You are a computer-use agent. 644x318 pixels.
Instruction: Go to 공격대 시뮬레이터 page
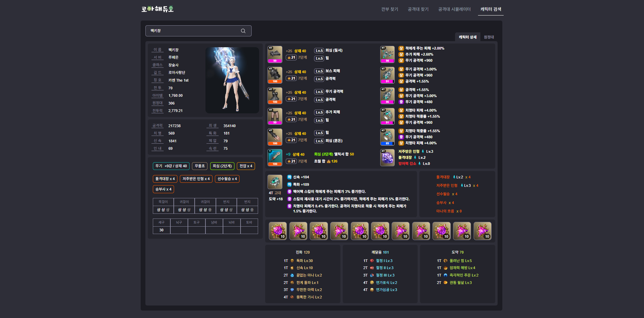tap(454, 9)
